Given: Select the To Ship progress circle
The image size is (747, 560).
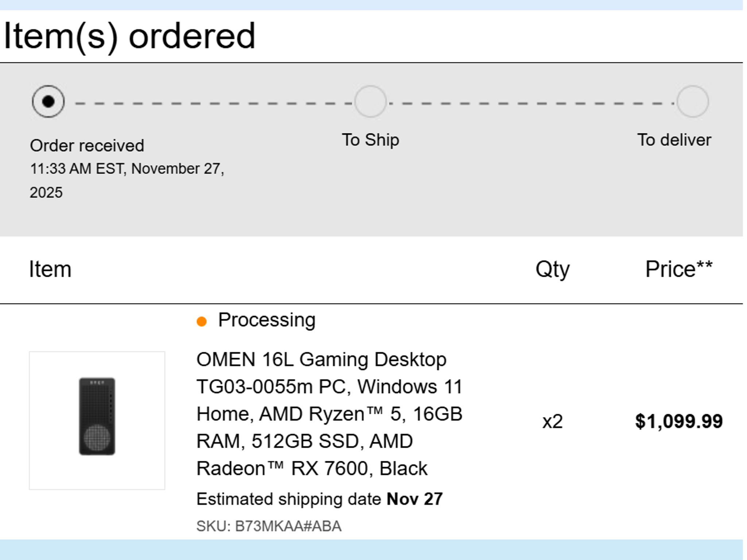Looking at the screenshot, I should point(370,102).
